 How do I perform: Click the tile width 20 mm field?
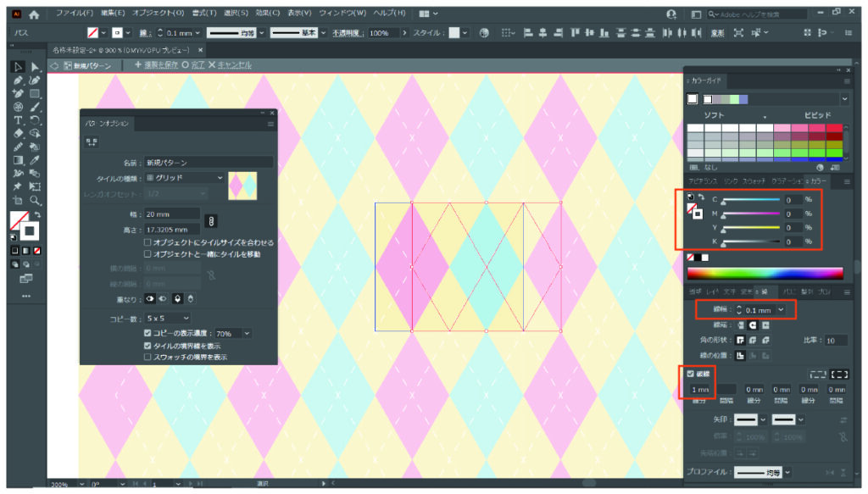pyautogui.click(x=172, y=214)
